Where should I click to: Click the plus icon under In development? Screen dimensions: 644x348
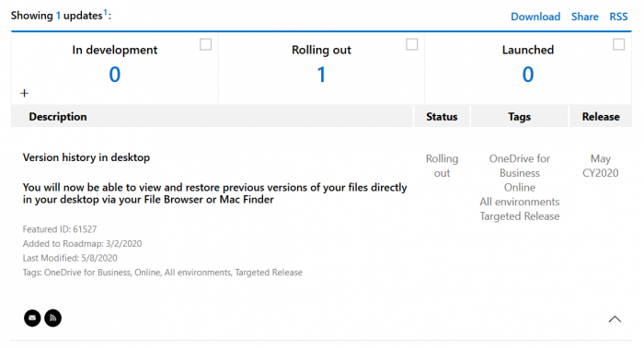(x=24, y=93)
